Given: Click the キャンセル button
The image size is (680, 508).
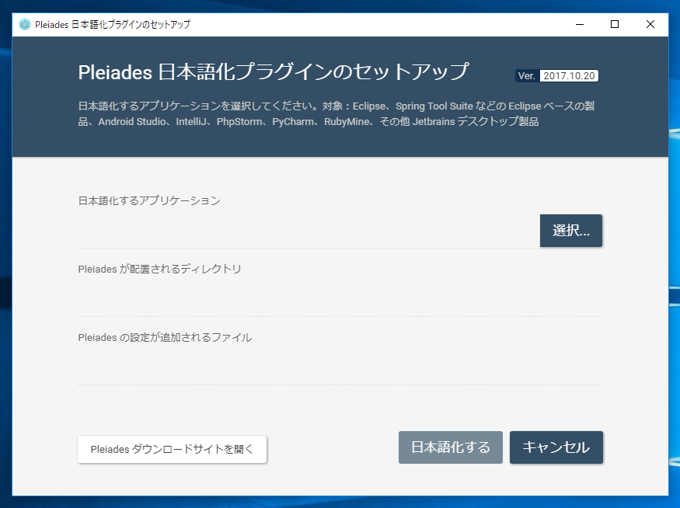Looking at the screenshot, I should [556, 447].
